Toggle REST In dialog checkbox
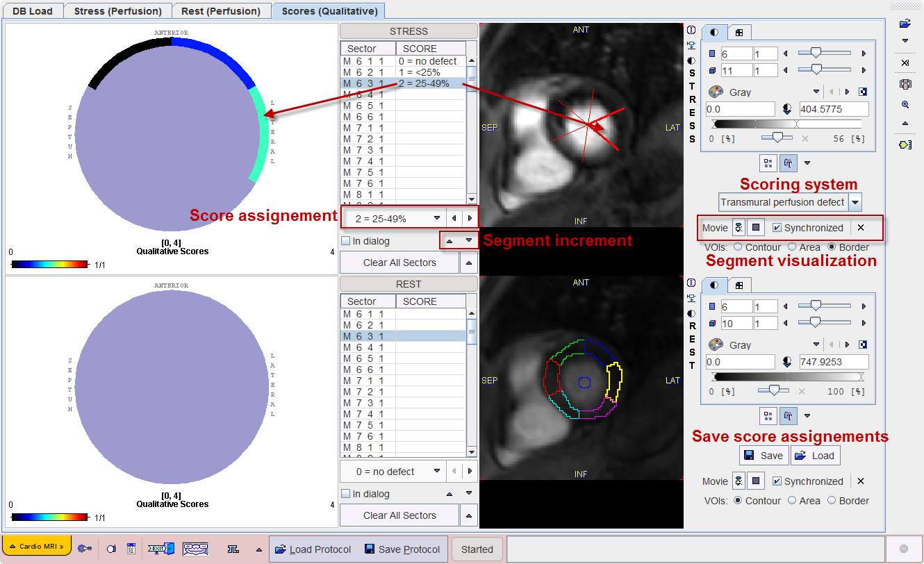The image size is (924, 564). [x=346, y=494]
